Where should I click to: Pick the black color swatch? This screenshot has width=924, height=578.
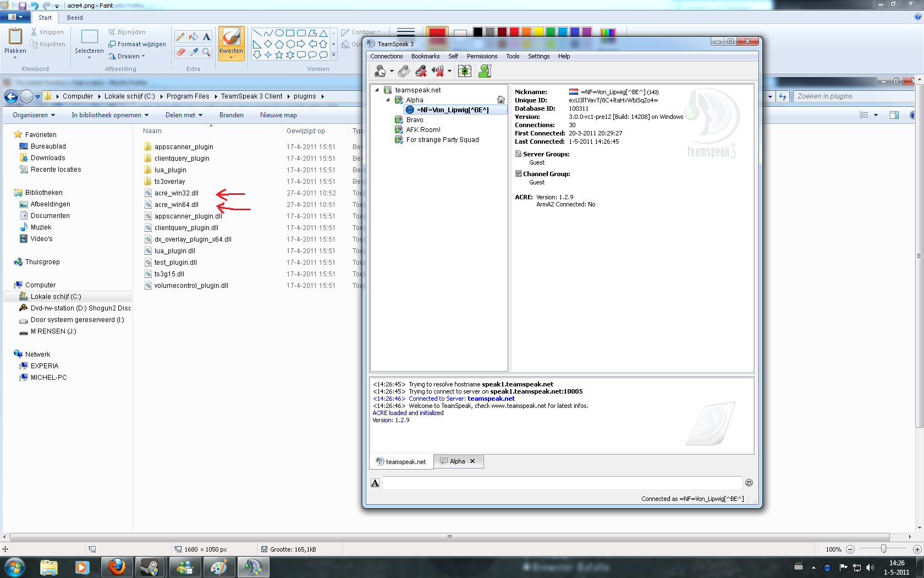[478, 32]
